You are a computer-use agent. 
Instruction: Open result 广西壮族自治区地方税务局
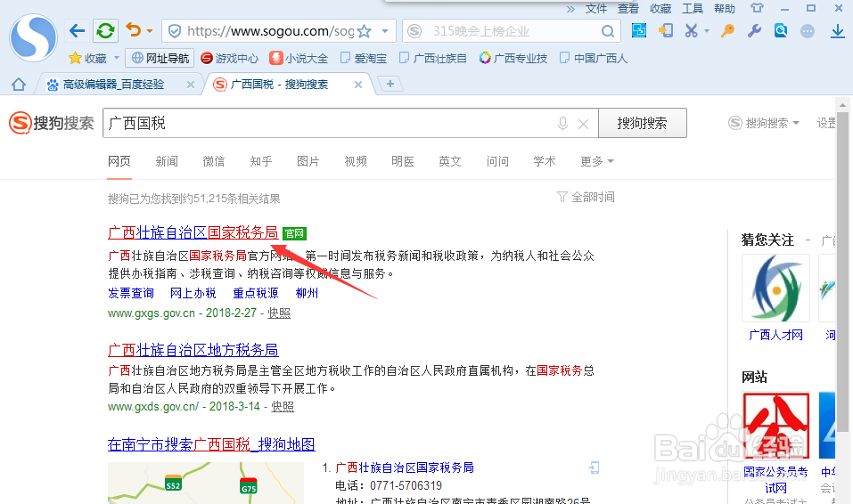(x=193, y=350)
